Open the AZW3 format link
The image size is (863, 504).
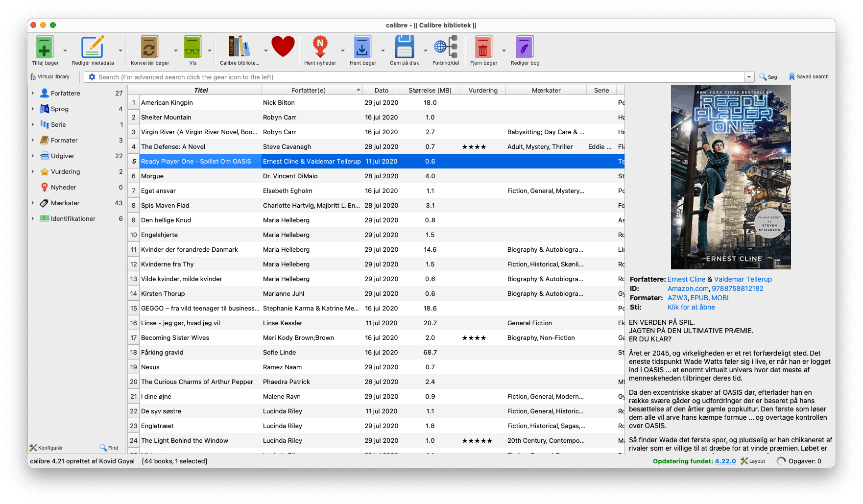pos(677,298)
